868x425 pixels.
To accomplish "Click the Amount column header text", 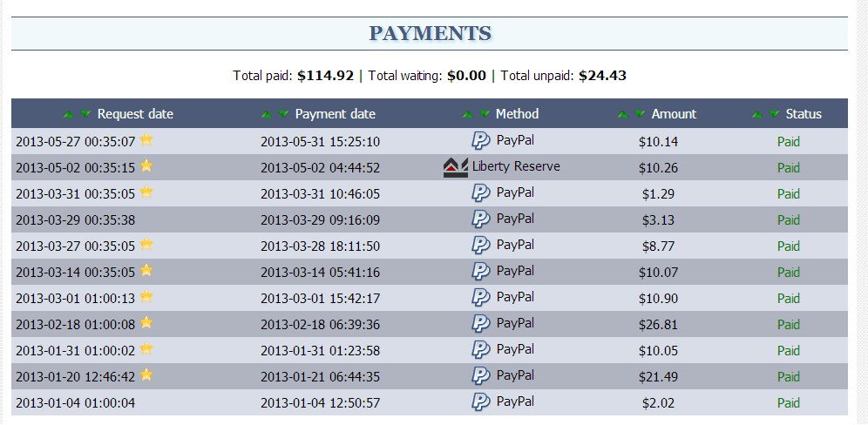I will (x=674, y=114).
